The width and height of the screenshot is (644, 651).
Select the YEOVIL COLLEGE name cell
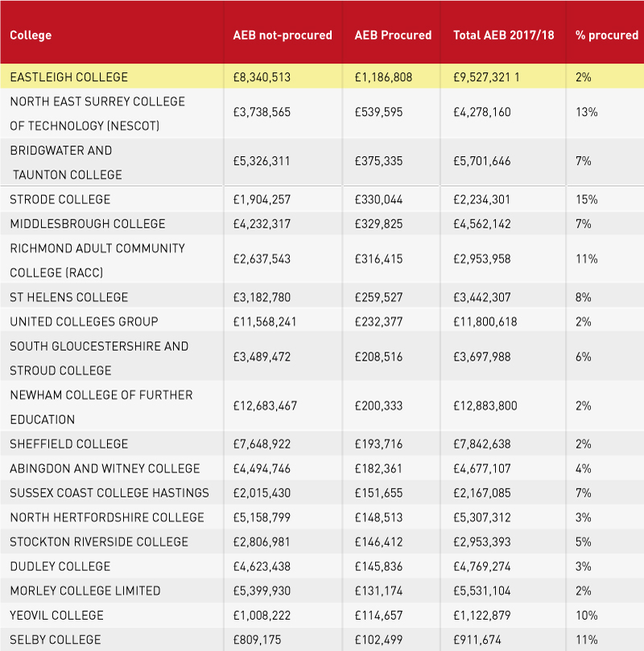56,616
